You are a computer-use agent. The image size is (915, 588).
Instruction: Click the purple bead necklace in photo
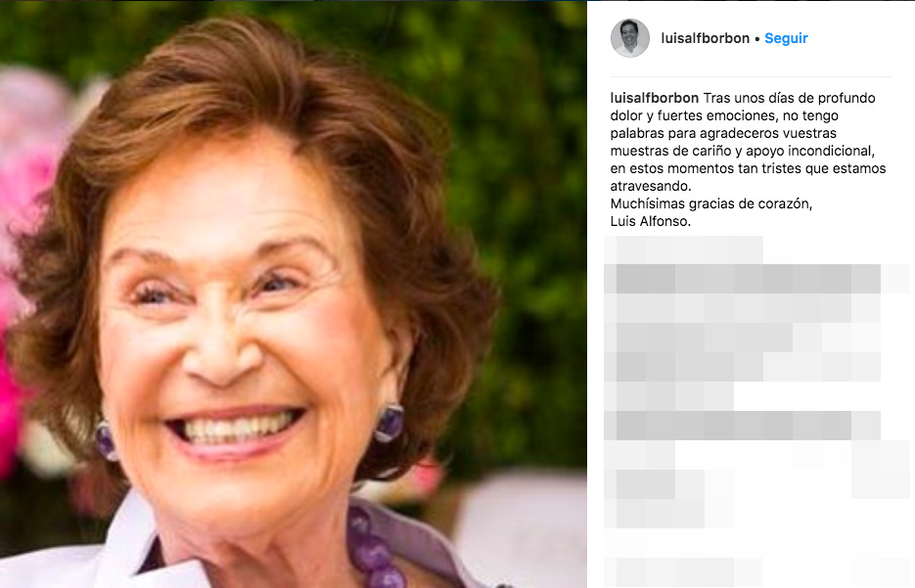[x=375, y=550]
